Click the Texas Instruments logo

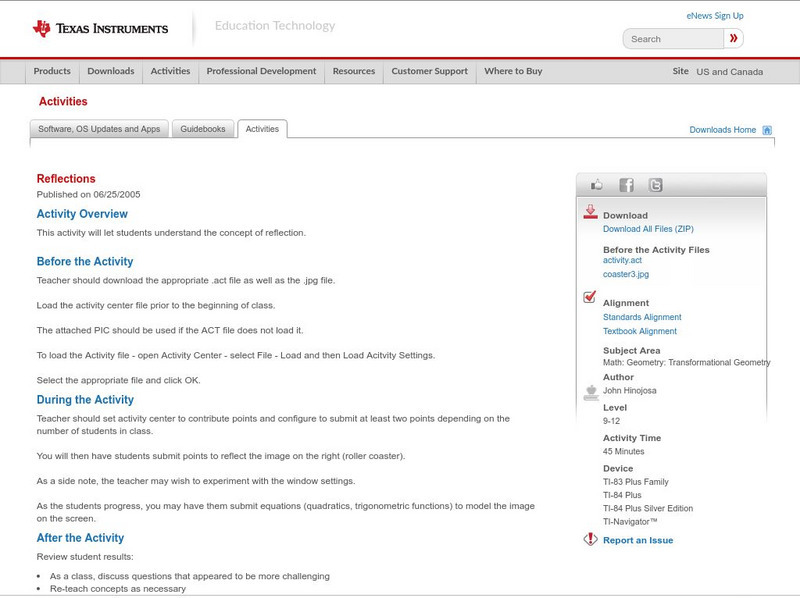click(x=100, y=29)
